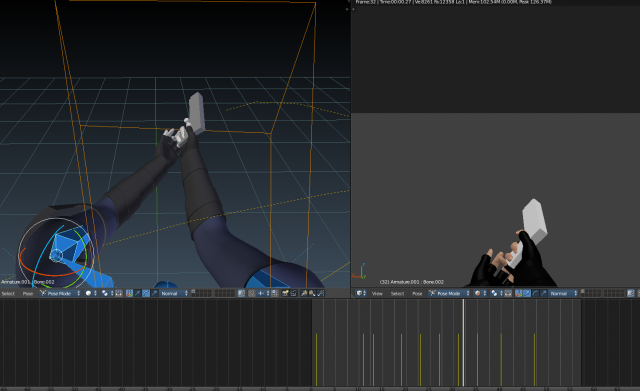
Task: Open Pose Mode selector in right viewport
Action: click(449, 293)
